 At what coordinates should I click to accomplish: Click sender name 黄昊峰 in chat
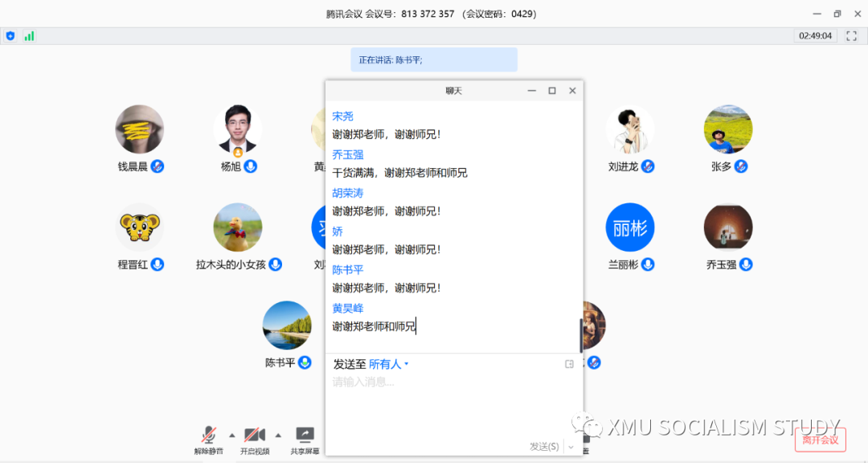pos(348,308)
